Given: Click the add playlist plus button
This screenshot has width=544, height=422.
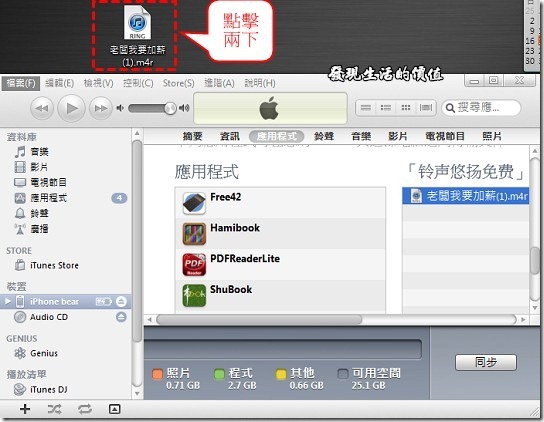Looking at the screenshot, I should click(x=25, y=409).
